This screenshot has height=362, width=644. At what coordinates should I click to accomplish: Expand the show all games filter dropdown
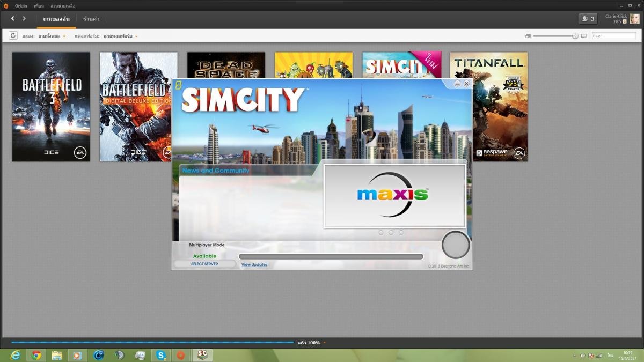(x=52, y=36)
